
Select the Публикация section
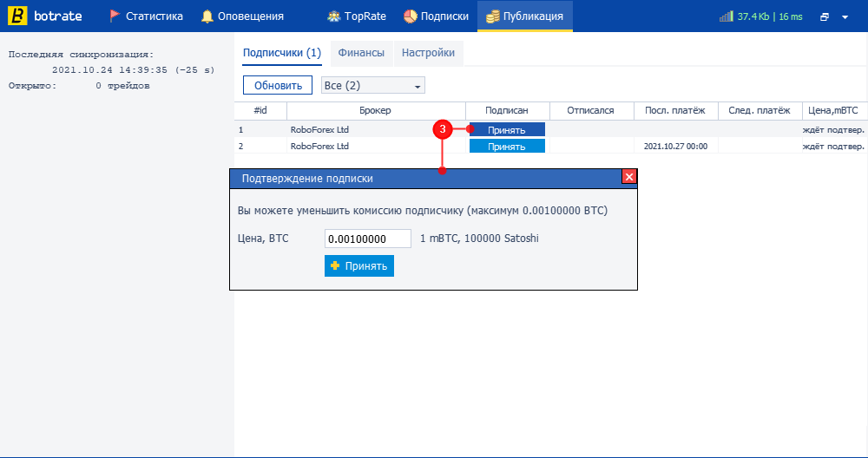tap(525, 16)
